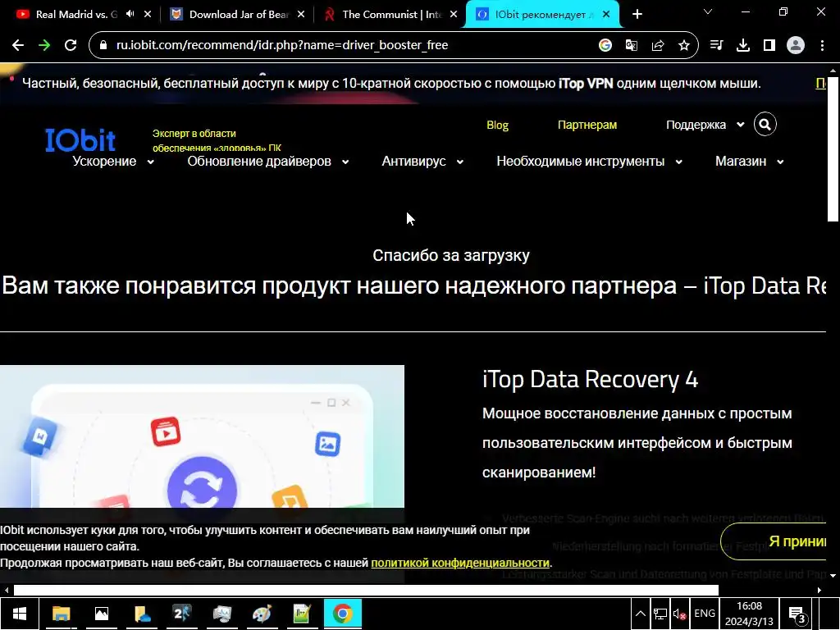Close the IObit рекомендует tab

point(606,15)
